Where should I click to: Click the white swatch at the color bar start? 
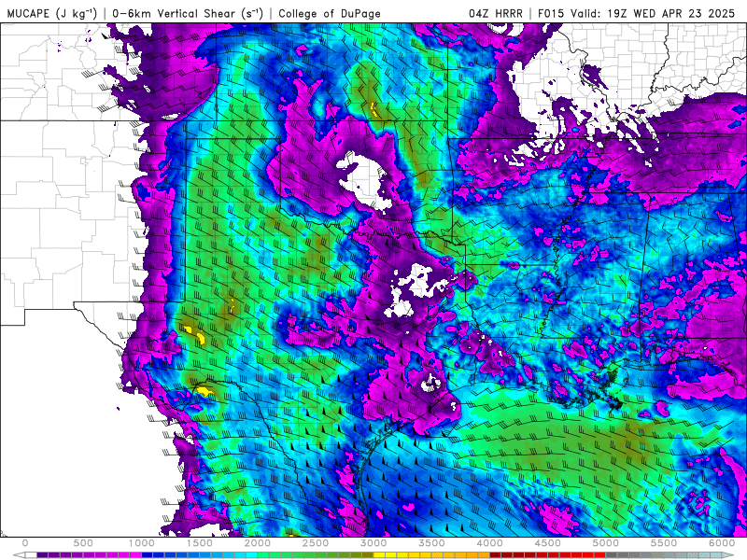31,554
